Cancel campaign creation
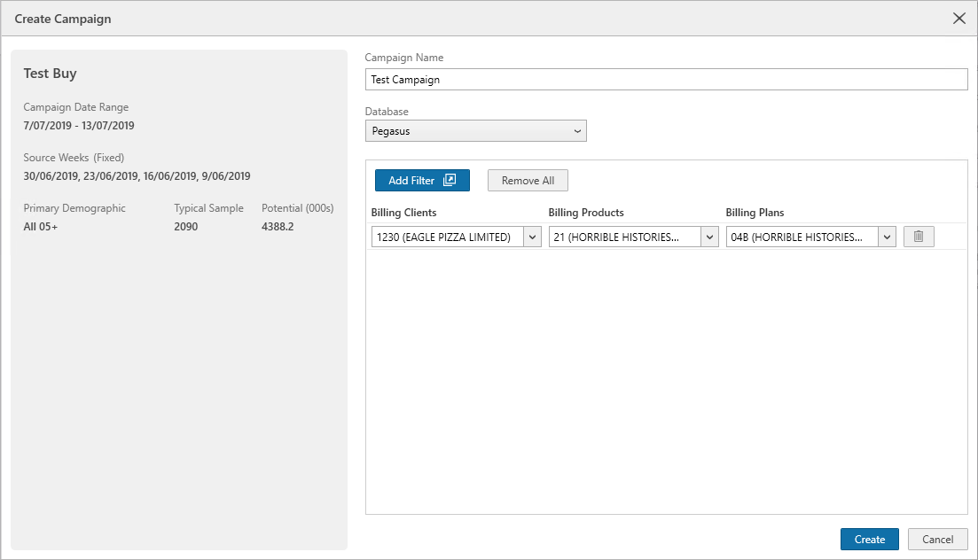This screenshot has height=560, width=978. coord(937,540)
